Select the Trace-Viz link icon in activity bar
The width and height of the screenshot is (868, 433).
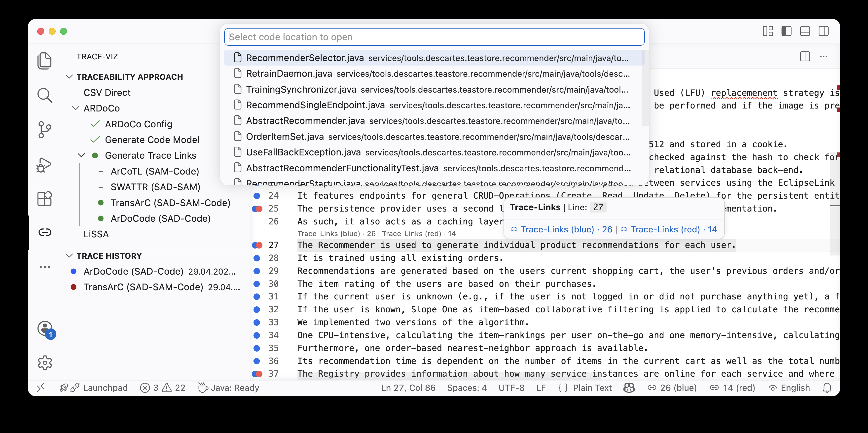[45, 232]
